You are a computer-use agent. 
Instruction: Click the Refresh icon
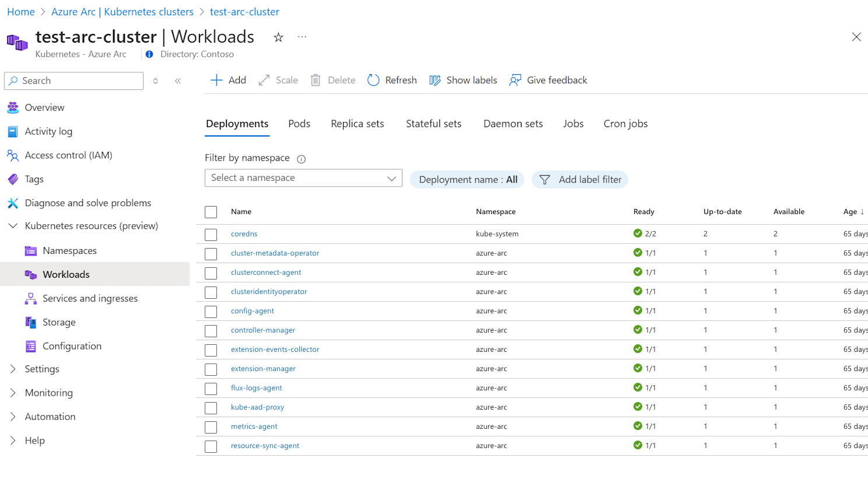pos(373,80)
